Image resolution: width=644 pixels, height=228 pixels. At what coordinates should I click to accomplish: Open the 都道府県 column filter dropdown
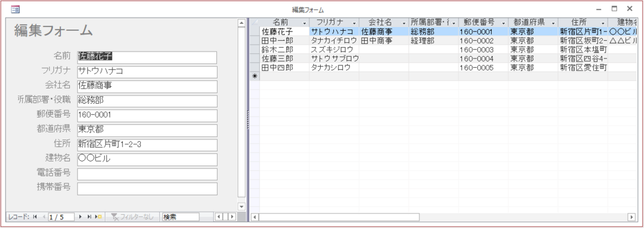pyautogui.click(x=553, y=23)
